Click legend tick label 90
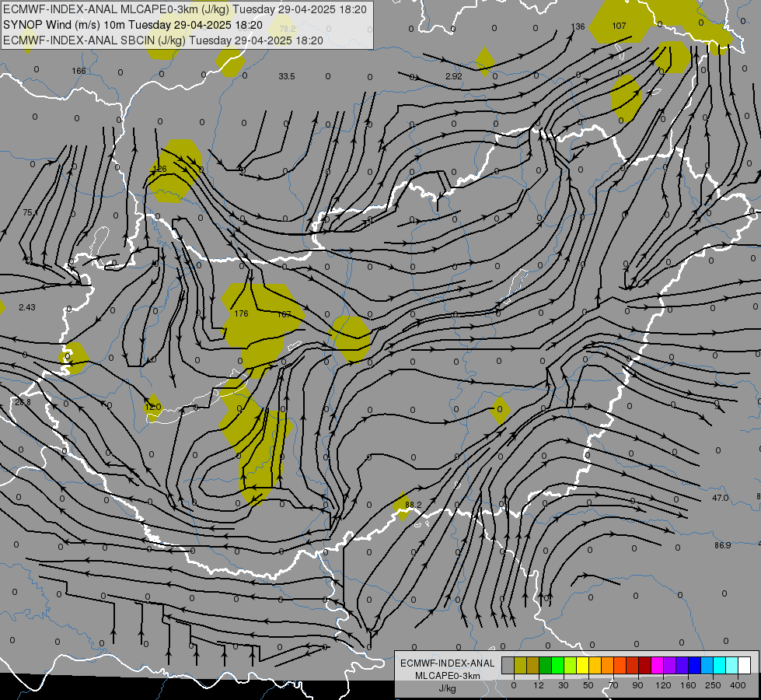 click(637, 685)
